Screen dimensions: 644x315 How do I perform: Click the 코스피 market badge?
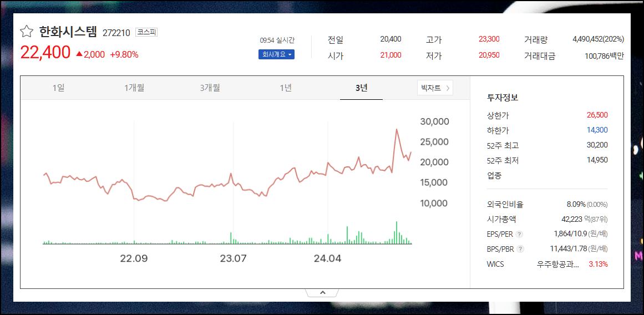pos(146,32)
